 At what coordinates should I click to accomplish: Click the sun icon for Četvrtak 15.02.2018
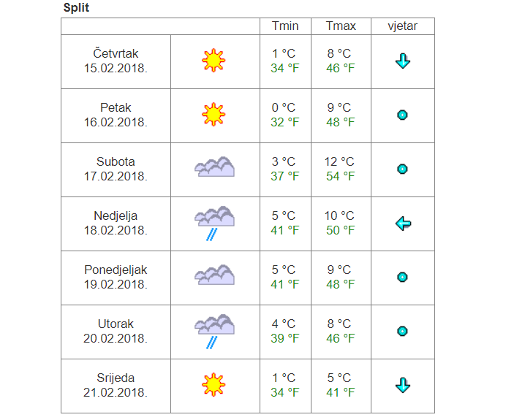tap(214, 61)
